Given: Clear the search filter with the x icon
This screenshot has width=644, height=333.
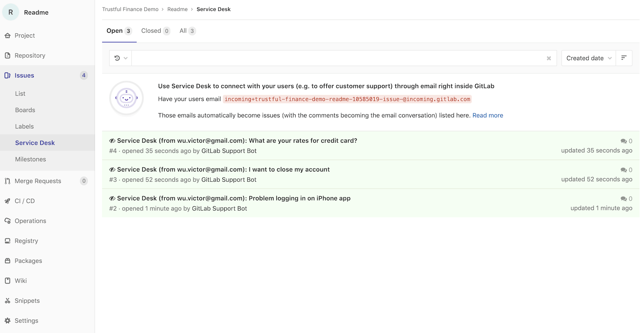Looking at the screenshot, I should [x=549, y=58].
